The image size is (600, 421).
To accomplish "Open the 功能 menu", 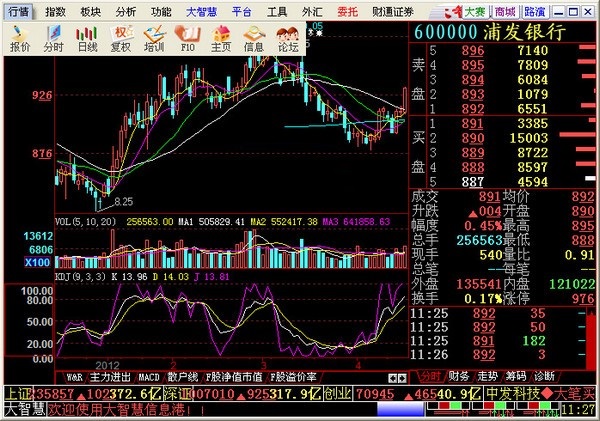I will coord(161,12).
